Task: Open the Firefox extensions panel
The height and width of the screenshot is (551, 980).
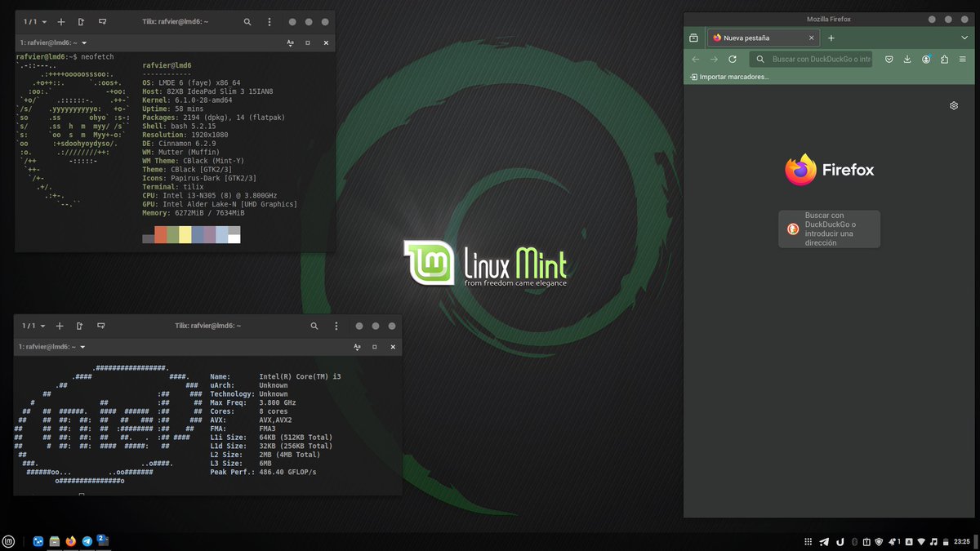Action: (x=944, y=59)
